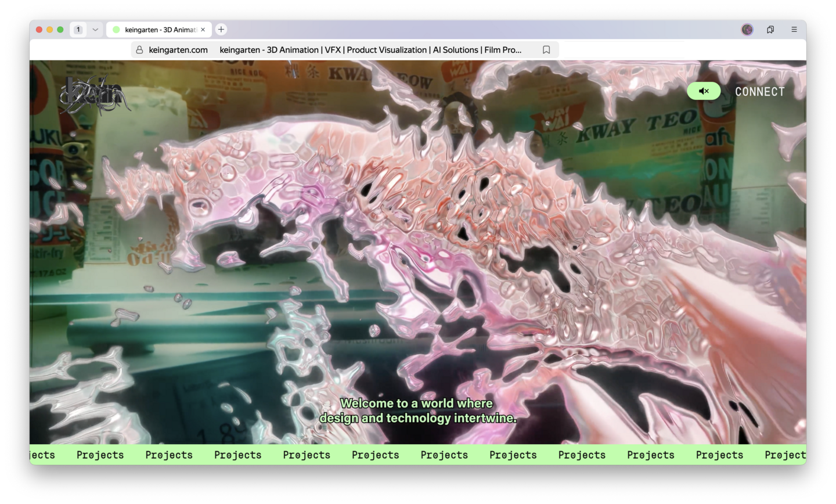Screen dimensions: 836x504
Task: Minimize the window with the yellow button
Action: [x=49, y=30]
